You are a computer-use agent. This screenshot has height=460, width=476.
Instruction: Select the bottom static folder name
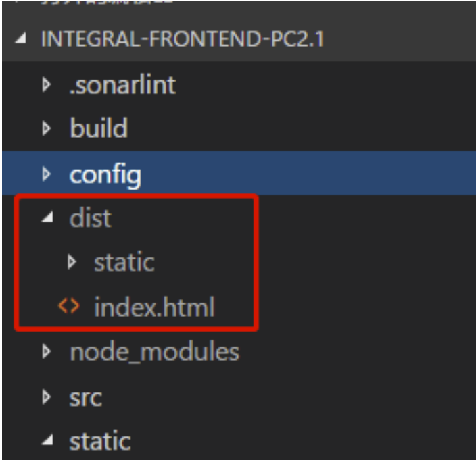coord(100,442)
